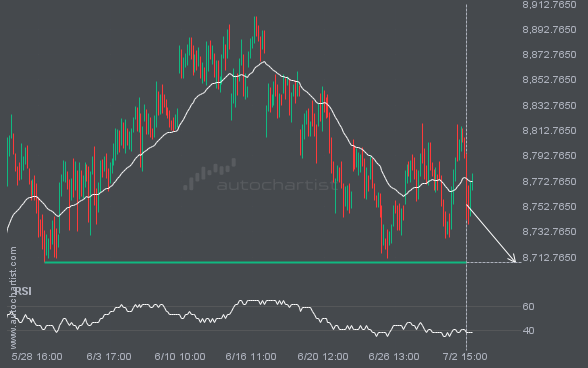Click the 8,792.7650 price axis label
The image size is (588, 368).
(x=549, y=156)
